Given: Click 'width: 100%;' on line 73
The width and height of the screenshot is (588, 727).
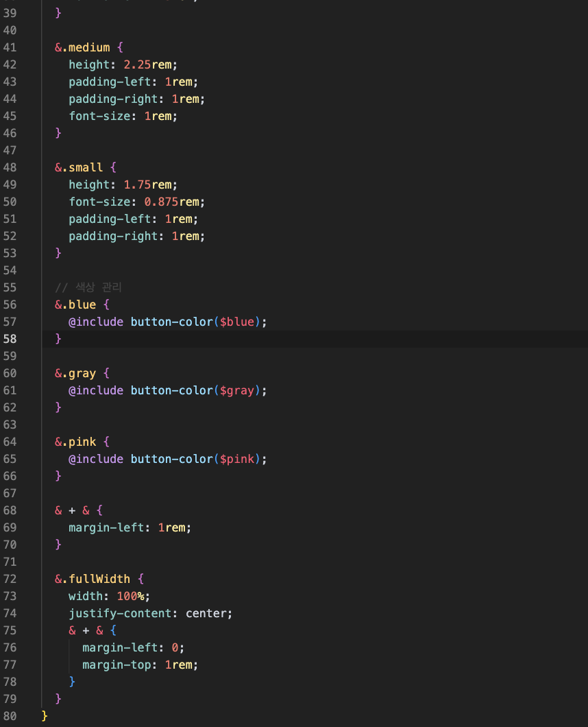Looking at the screenshot, I should pos(110,596).
